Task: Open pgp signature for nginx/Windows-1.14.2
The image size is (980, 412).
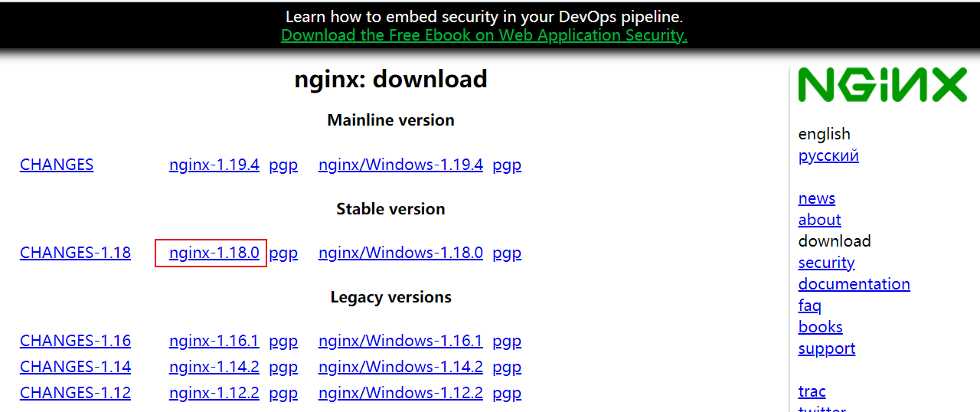Action: (x=507, y=367)
